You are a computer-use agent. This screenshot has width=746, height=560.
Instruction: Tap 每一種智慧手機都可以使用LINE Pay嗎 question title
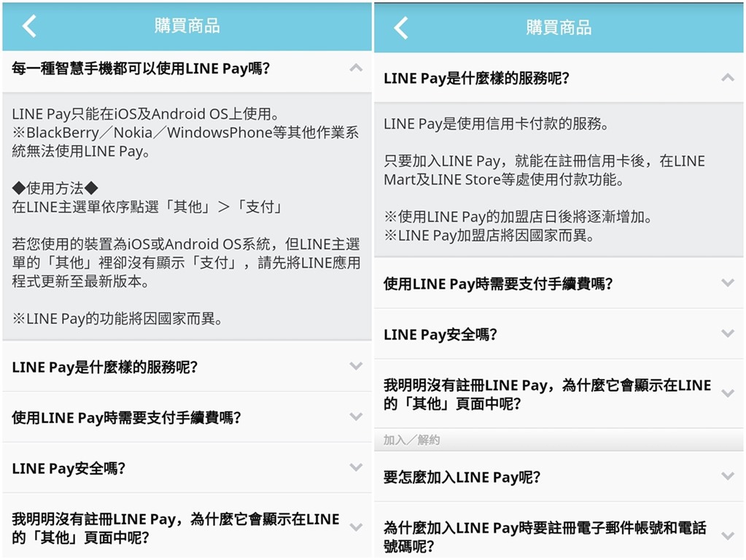pyautogui.click(x=141, y=69)
